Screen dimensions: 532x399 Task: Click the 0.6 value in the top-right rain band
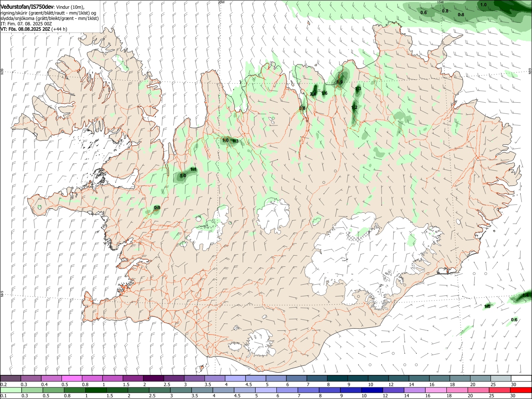pyautogui.click(x=424, y=12)
